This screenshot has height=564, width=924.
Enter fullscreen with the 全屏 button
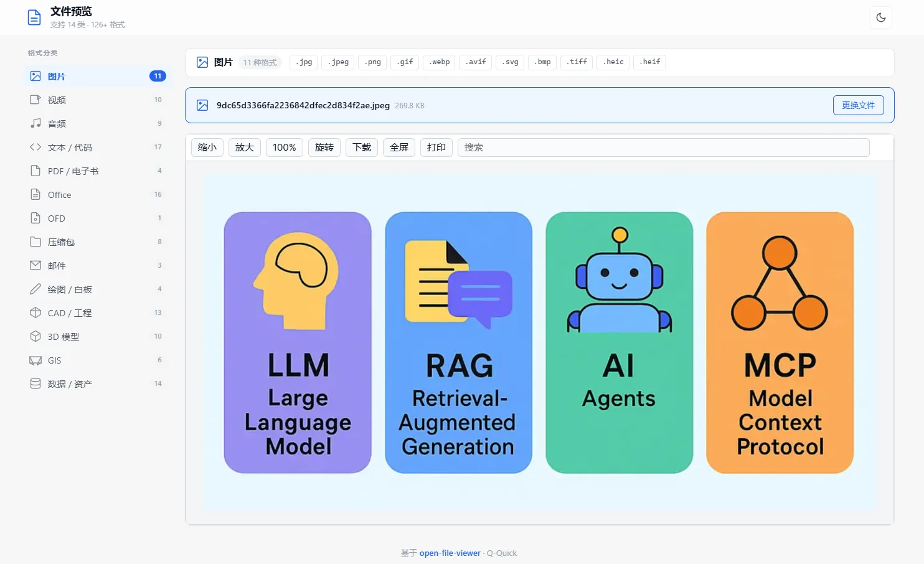tap(399, 148)
